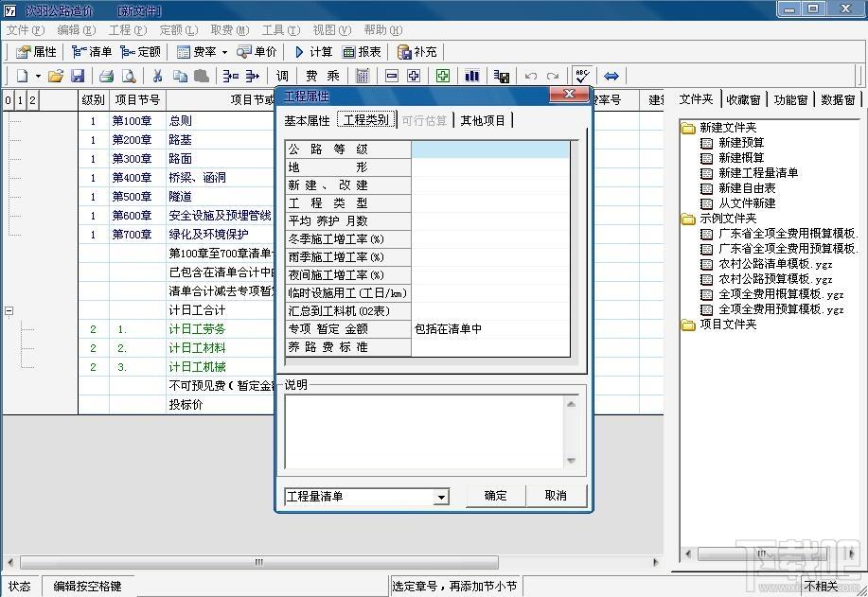Switch to the 其他项目 tab
The width and height of the screenshot is (868, 597).
click(483, 120)
